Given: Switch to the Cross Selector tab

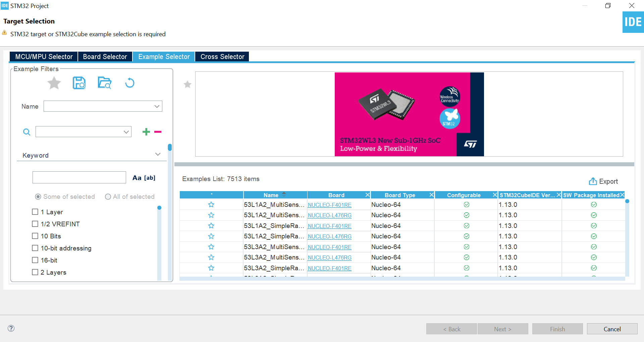Looking at the screenshot, I should tap(222, 56).
